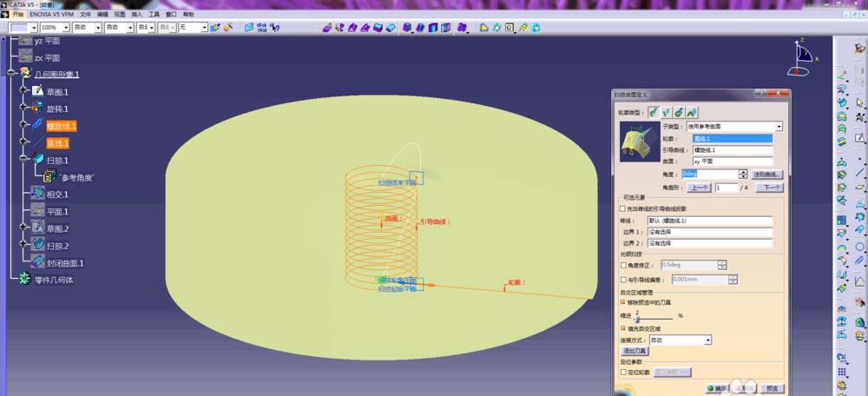
Task: Click the What's This help cursor icon
Action: 274,27
